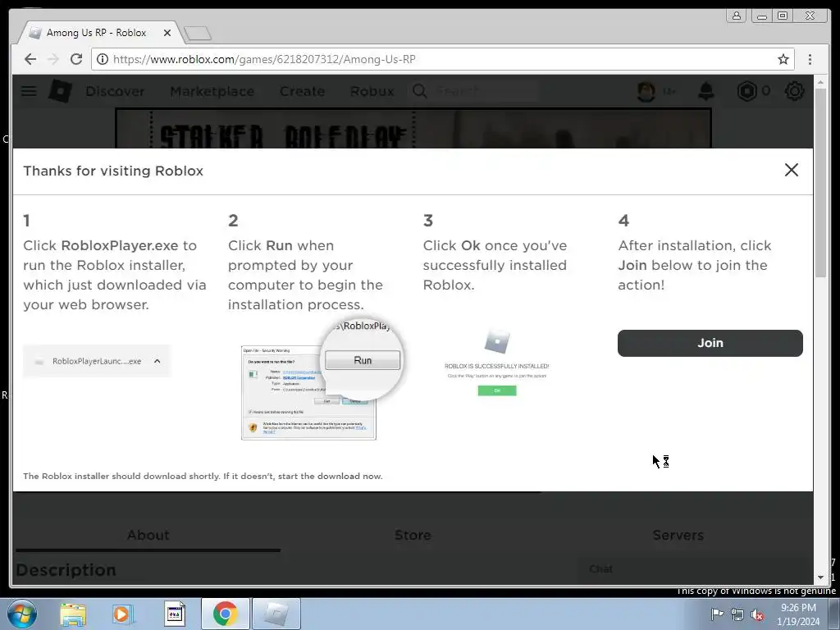Click the muted volume tray icon
This screenshot has width=840, height=630.
pyautogui.click(x=757, y=614)
